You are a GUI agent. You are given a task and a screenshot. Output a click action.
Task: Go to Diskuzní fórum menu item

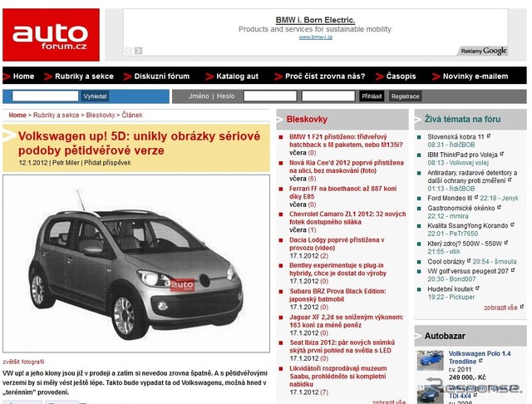[162, 76]
